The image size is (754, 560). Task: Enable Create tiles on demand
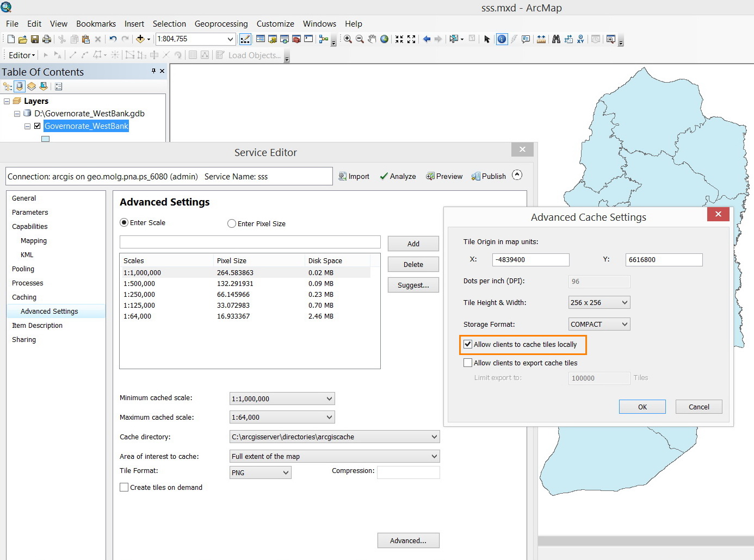pos(124,487)
